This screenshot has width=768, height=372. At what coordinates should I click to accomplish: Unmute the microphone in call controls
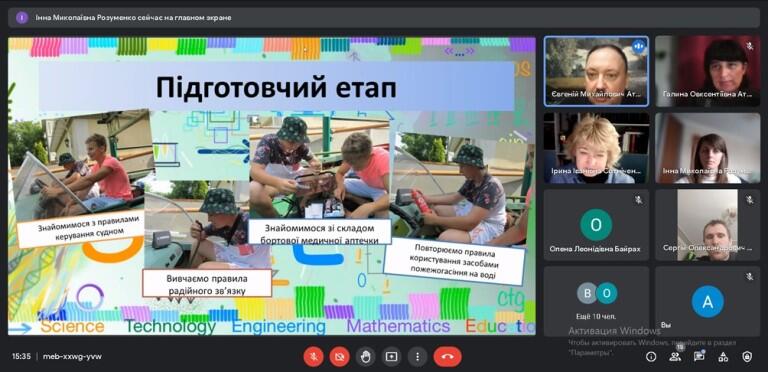coord(313,356)
